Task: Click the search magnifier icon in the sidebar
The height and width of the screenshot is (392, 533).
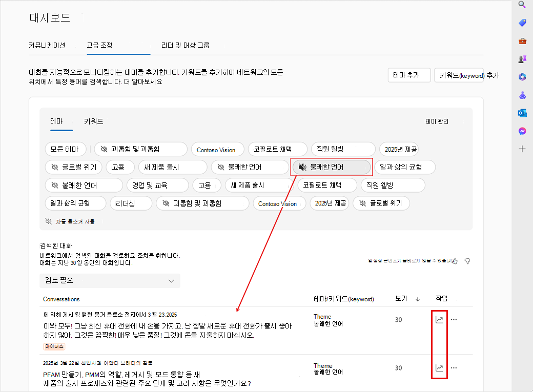Action: click(x=522, y=5)
